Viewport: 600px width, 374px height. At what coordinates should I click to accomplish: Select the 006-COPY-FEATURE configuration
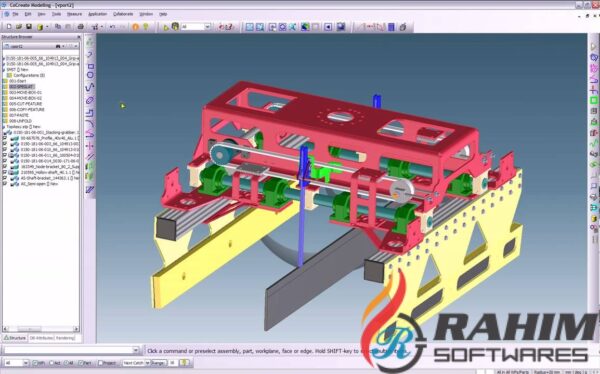pyautogui.click(x=27, y=109)
